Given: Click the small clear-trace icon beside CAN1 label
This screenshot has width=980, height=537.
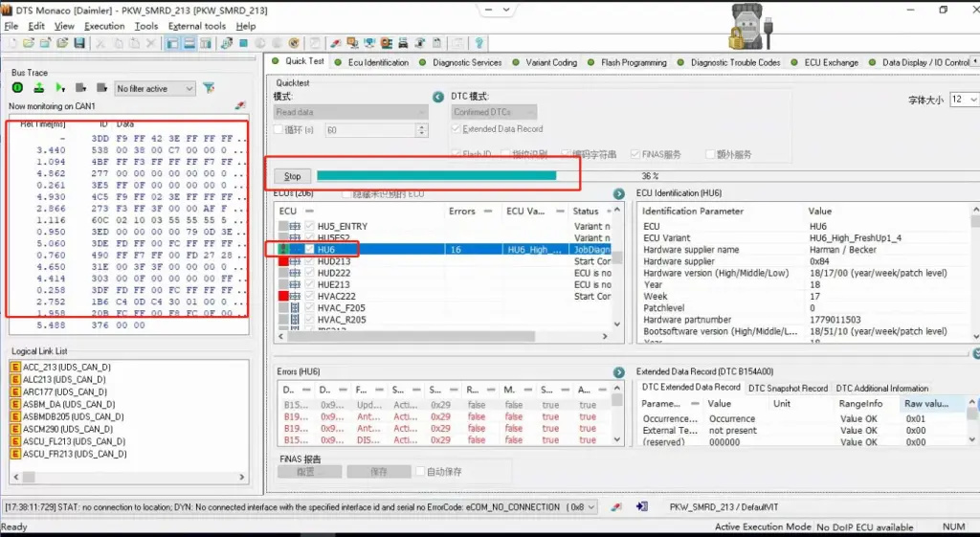Looking at the screenshot, I should click(239, 105).
